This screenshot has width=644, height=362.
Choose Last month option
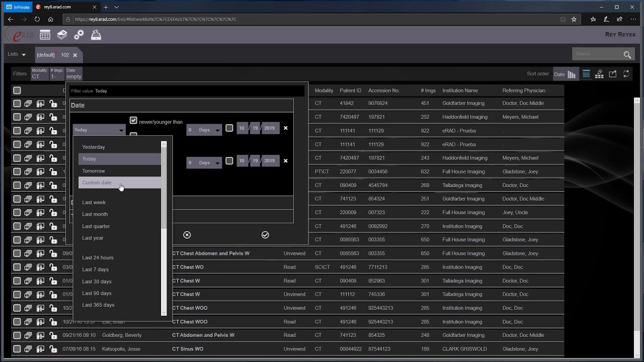tap(120, 214)
